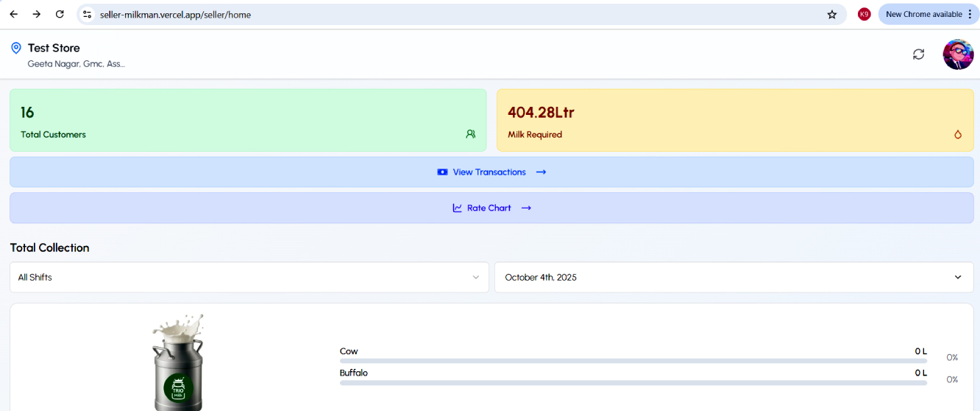Click the Cow 0% percentage
Viewport: 980px width, 411px height.
tap(952, 357)
